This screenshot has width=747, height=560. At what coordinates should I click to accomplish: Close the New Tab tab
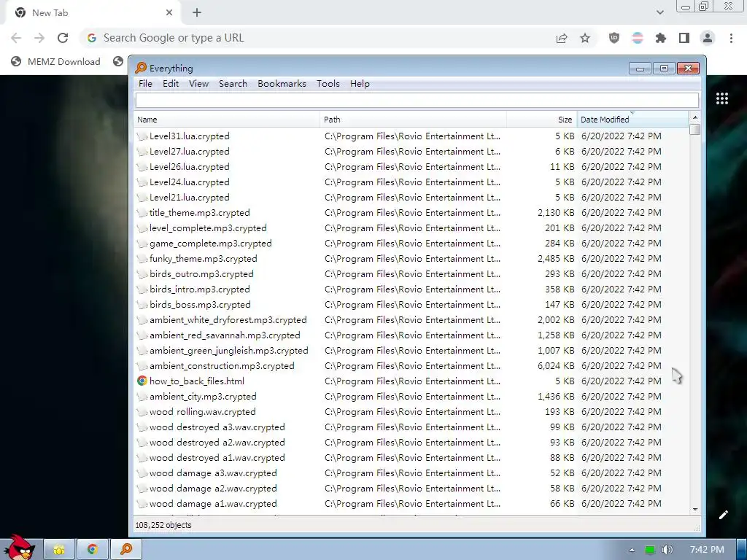pos(169,13)
